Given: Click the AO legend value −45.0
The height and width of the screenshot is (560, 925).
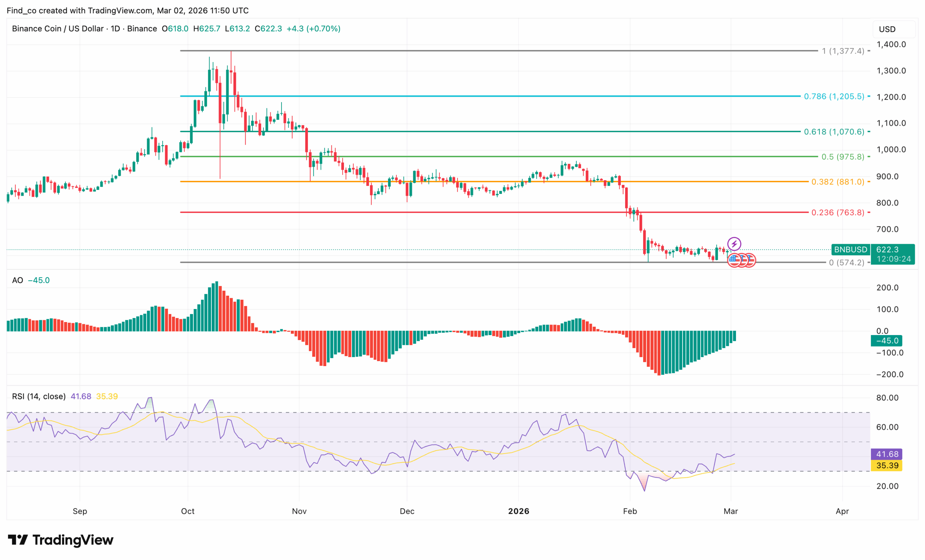Looking at the screenshot, I should coord(39,280).
